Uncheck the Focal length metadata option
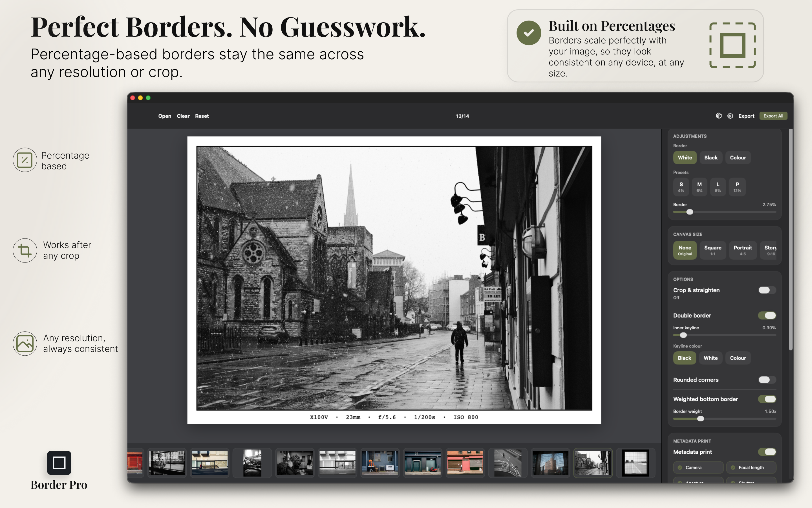The width and height of the screenshot is (812, 508). pyautogui.click(x=751, y=467)
